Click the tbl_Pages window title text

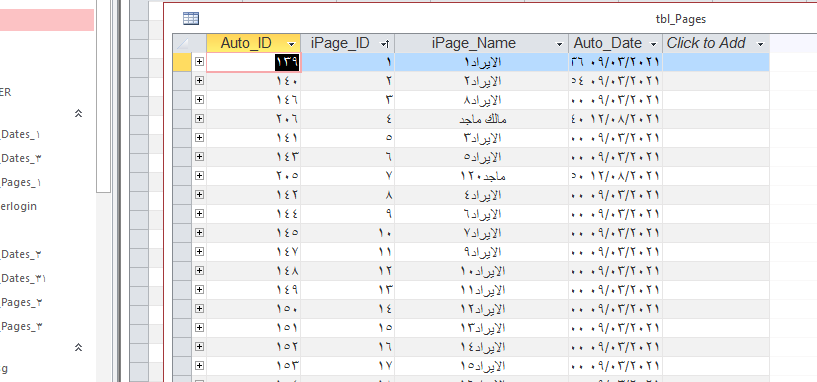point(680,19)
